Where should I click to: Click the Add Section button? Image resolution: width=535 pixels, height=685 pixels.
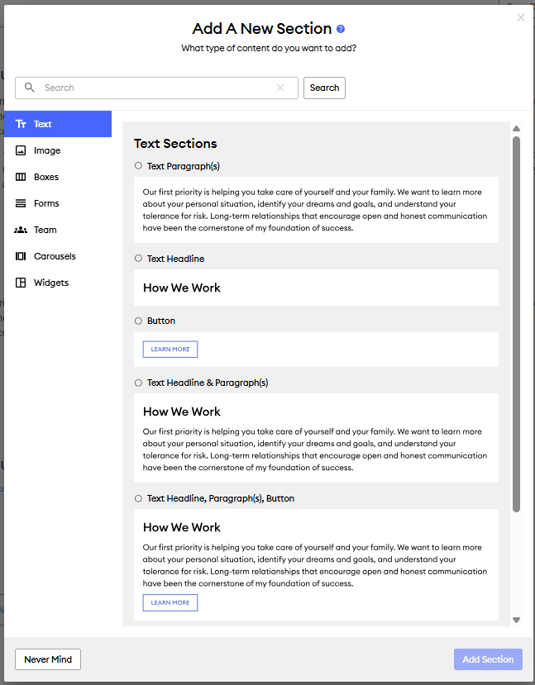point(488,659)
